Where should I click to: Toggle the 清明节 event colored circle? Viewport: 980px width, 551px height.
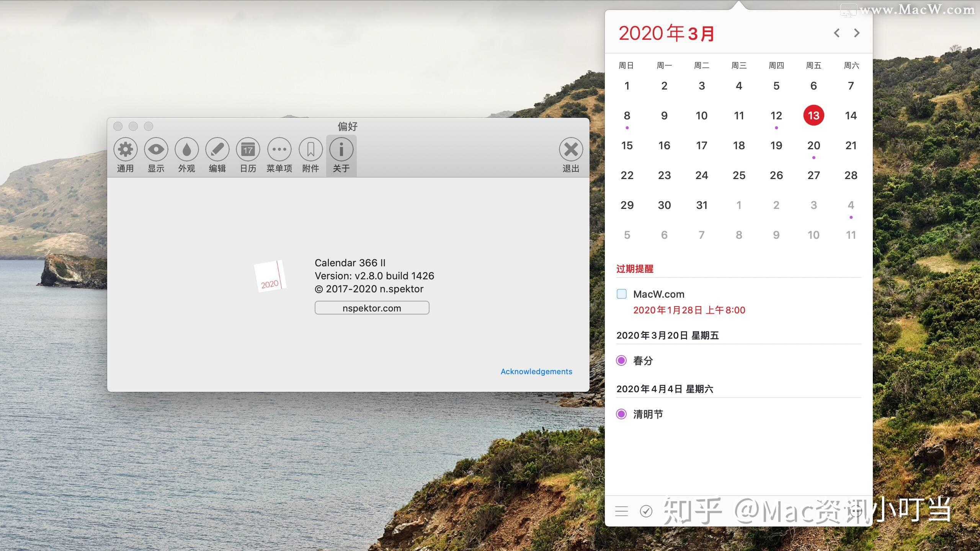622,414
